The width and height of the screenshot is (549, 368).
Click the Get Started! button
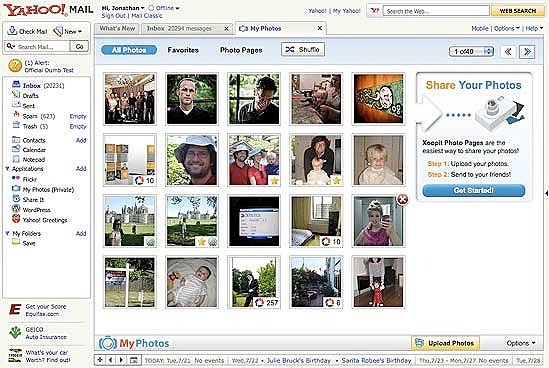[x=474, y=190]
